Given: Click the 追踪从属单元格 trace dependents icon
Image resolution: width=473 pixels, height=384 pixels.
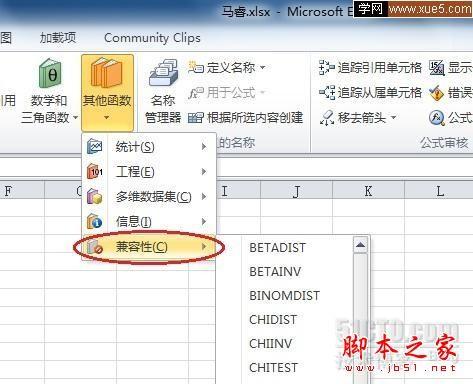Looking at the screenshot, I should tap(326, 92).
